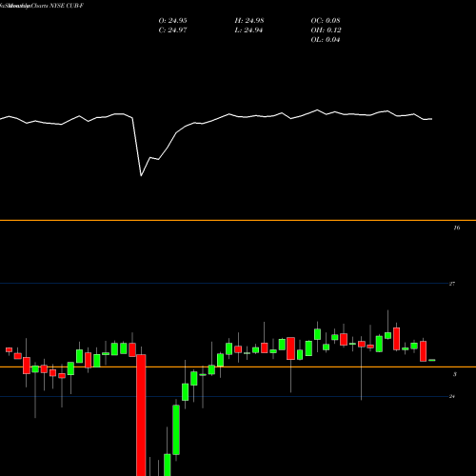Select the low value 'L: 24.94'
Image resolution: width=476 pixels, height=476 pixels.
(x=248, y=30)
